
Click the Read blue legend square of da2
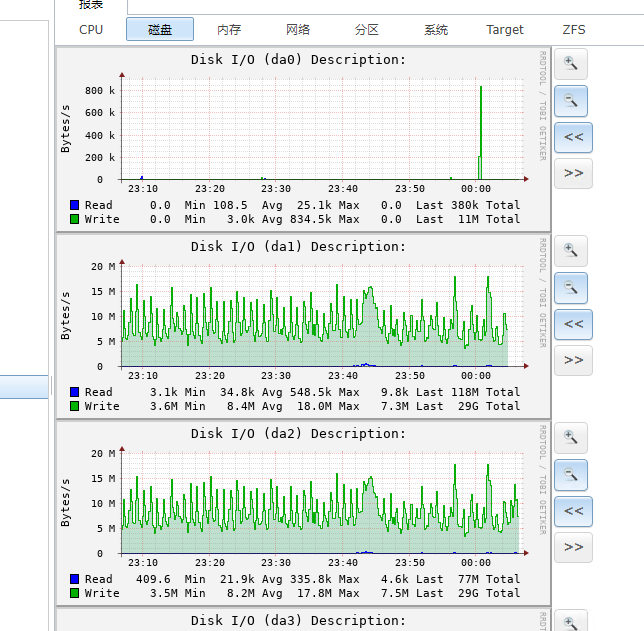click(x=74, y=579)
